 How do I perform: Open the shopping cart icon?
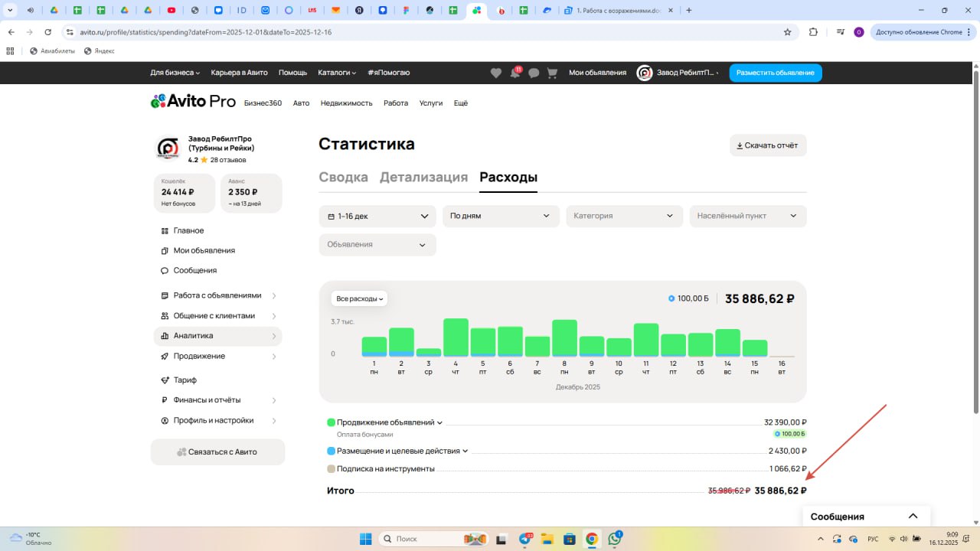point(552,73)
